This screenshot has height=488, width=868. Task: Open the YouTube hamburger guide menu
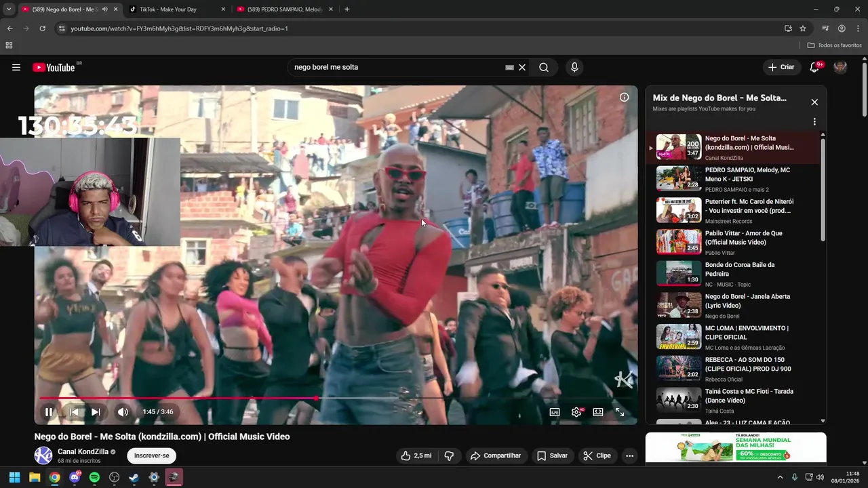click(16, 67)
